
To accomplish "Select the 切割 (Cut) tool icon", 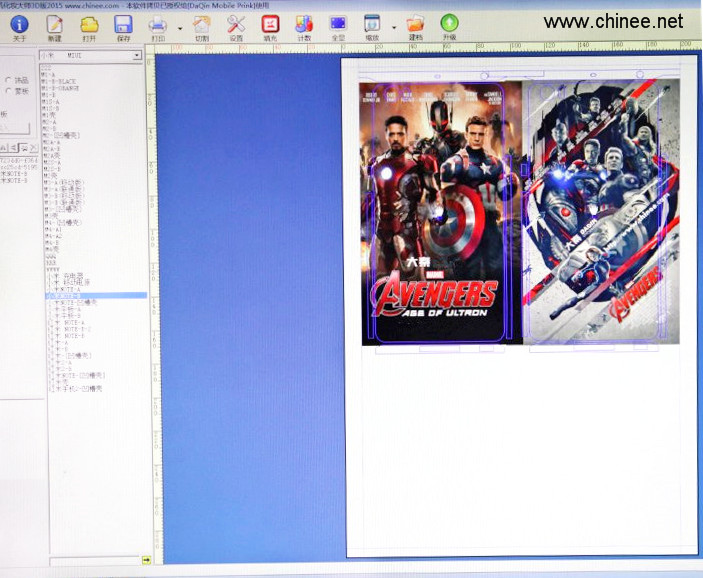I will [202, 24].
